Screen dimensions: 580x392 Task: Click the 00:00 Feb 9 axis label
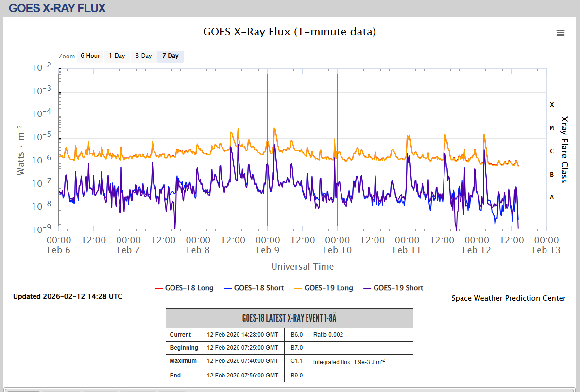tap(268, 245)
